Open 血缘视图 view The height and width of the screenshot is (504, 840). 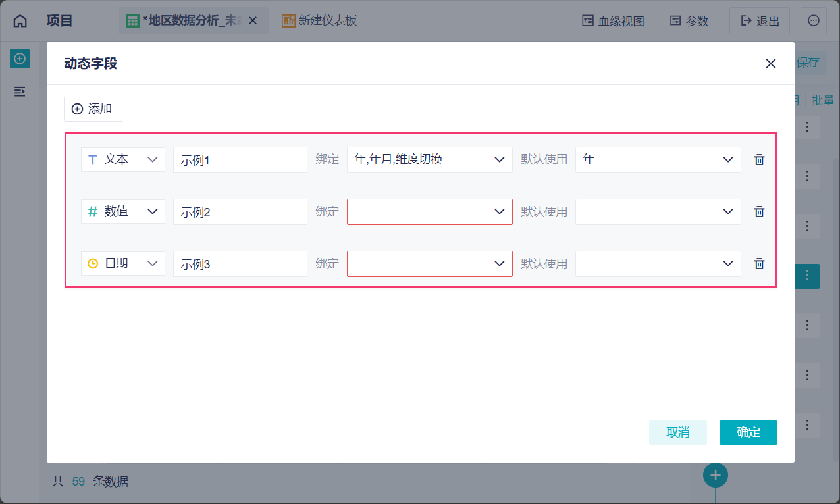(613, 21)
